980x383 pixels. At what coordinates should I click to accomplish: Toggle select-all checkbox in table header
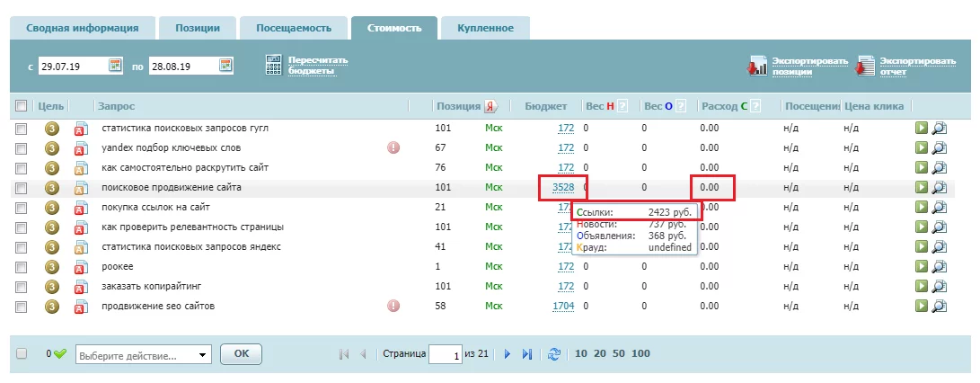(22, 106)
